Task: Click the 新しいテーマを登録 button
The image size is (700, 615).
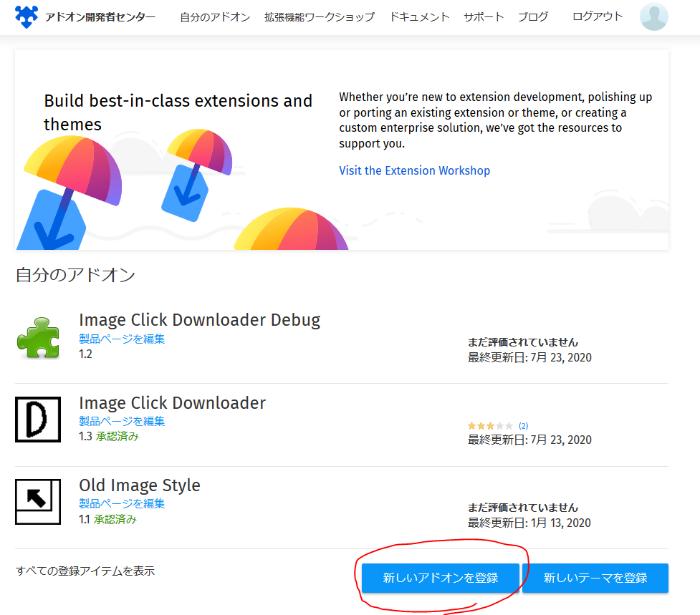Action: click(595, 578)
